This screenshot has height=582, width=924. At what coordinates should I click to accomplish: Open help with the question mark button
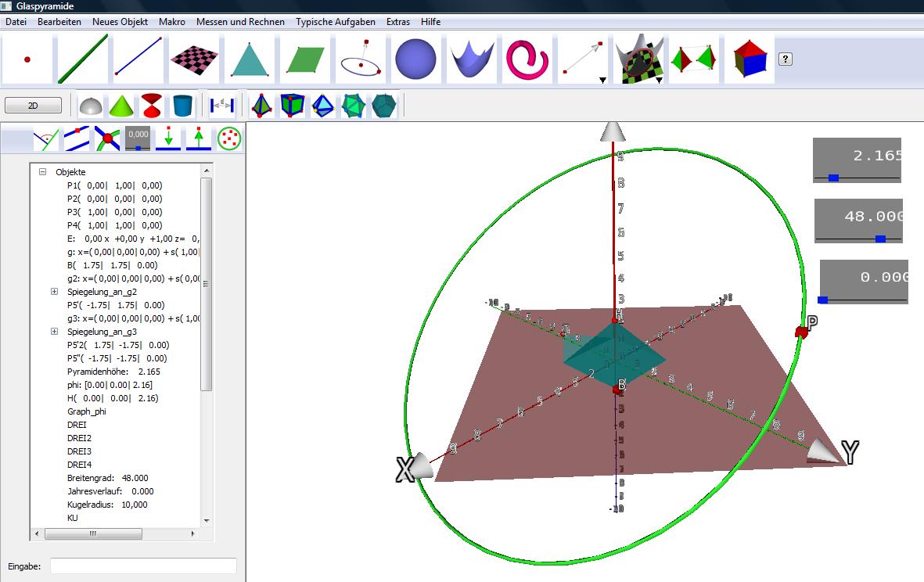click(x=786, y=59)
